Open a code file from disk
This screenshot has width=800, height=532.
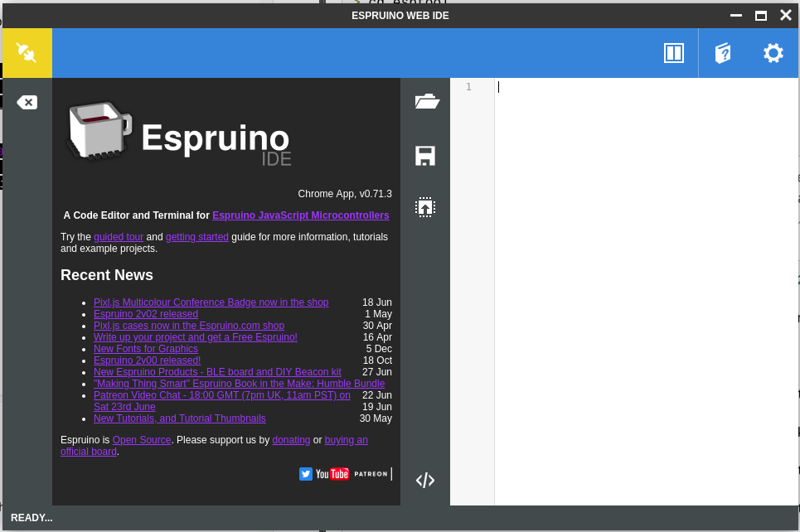coord(425,101)
